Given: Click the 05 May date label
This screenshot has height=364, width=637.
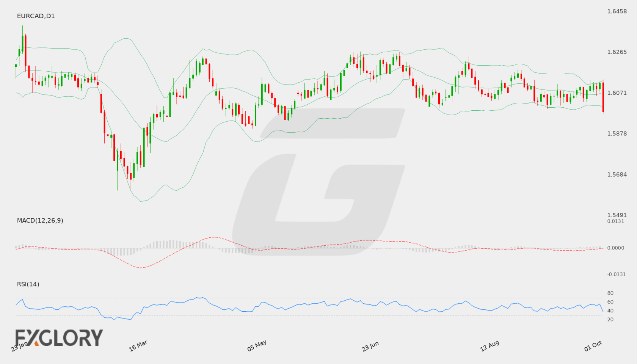Looking at the screenshot, I should pyautogui.click(x=257, y=345).
